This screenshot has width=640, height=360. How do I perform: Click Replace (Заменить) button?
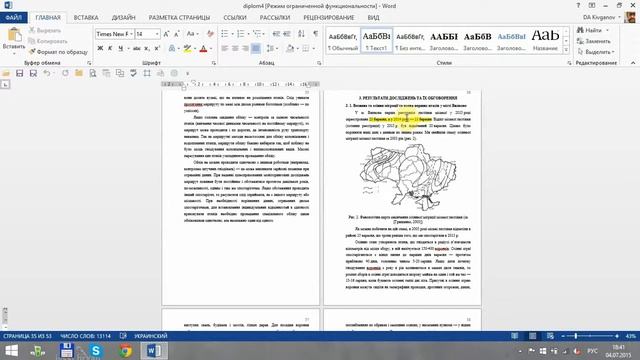click(x=594, y=41)
